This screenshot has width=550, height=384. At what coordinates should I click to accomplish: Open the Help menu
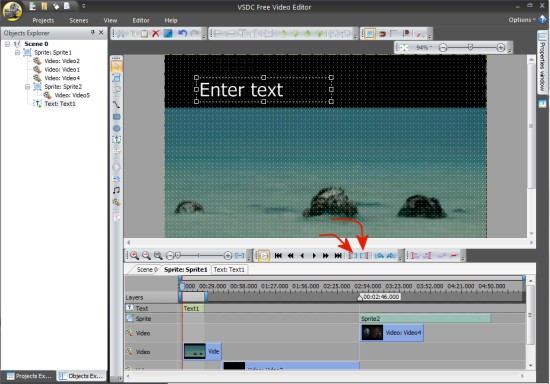point(171,20)
